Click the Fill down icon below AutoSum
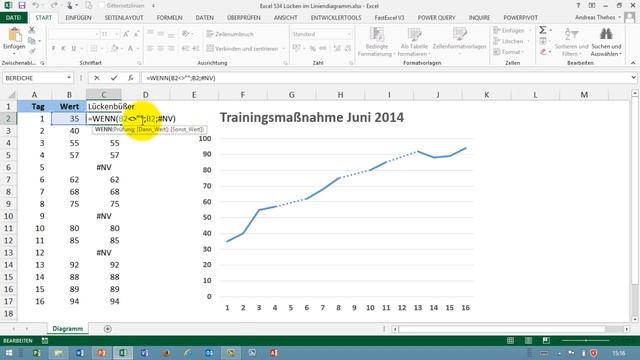The width and height of the screenshot is (640, 360). pyautogui.click(x=543, y=41)
